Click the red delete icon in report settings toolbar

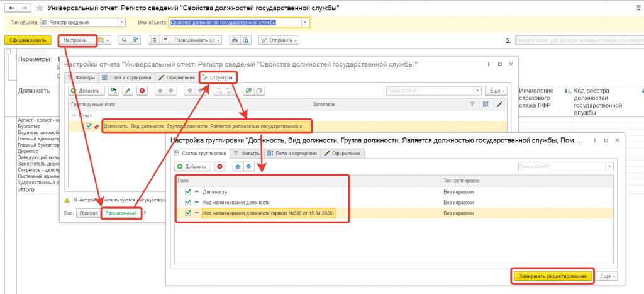tap(142, 91)
